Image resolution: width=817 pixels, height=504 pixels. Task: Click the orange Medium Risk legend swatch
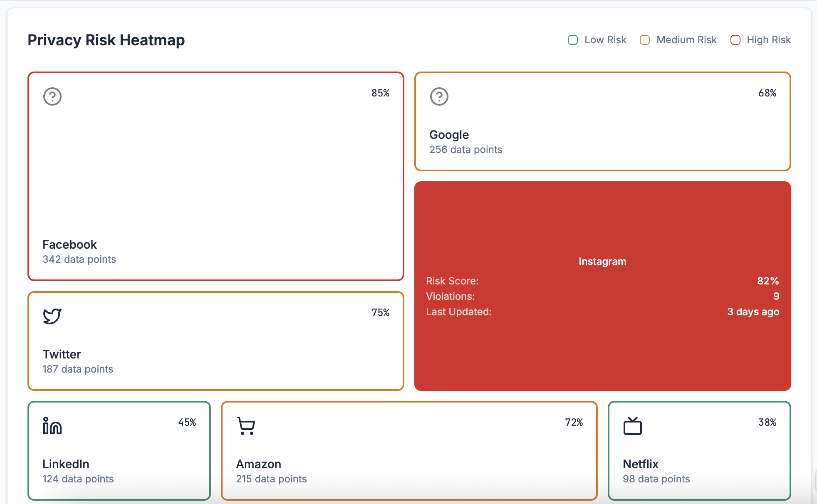[645, 40]
